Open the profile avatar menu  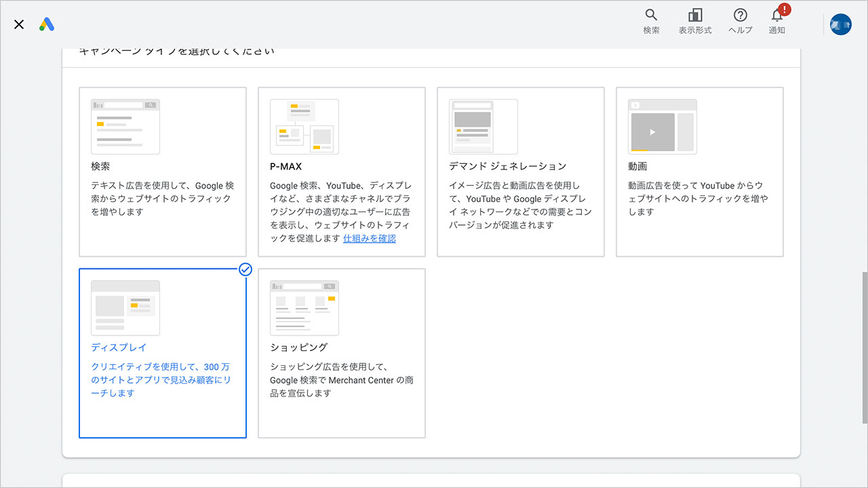(x=840, y=24)
